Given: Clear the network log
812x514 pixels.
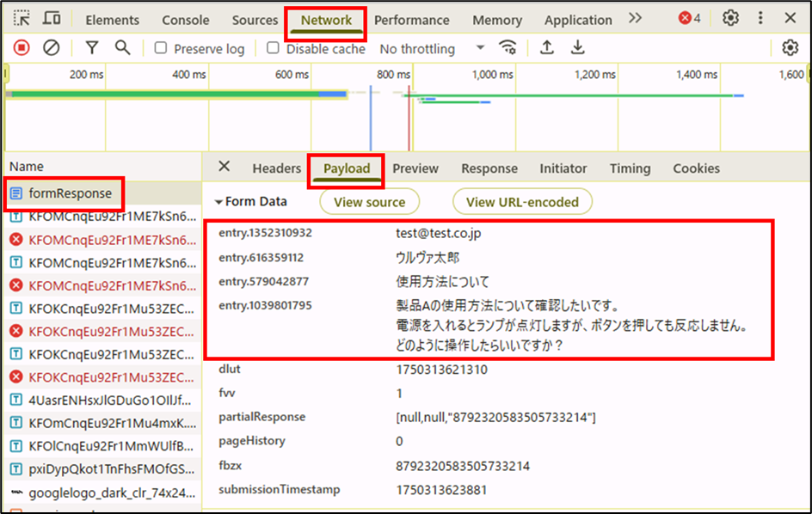Looking at the screenshot, I should tap(51, 48).
